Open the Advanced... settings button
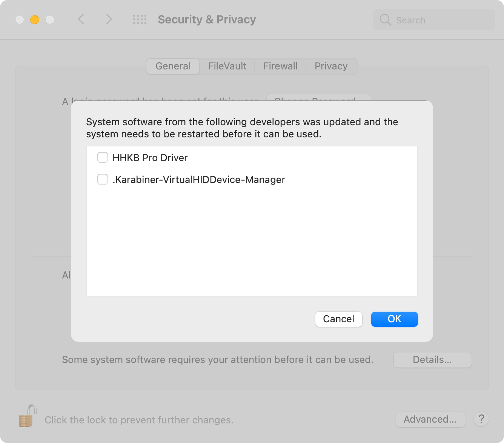 (x=430, y=420)
